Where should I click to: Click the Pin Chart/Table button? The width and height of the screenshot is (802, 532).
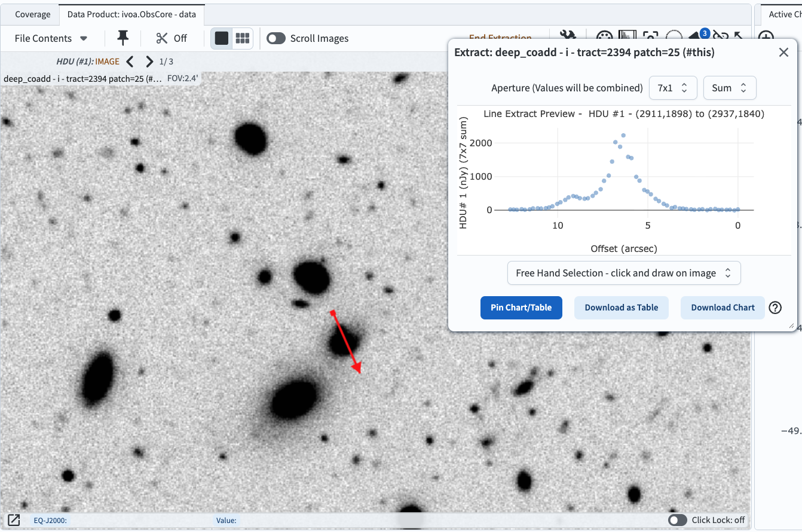pos(521,307)
